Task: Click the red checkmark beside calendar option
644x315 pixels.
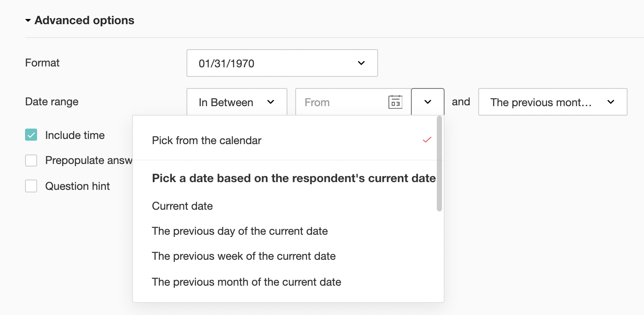Action: pyautogui.click(x=427, y=140)
